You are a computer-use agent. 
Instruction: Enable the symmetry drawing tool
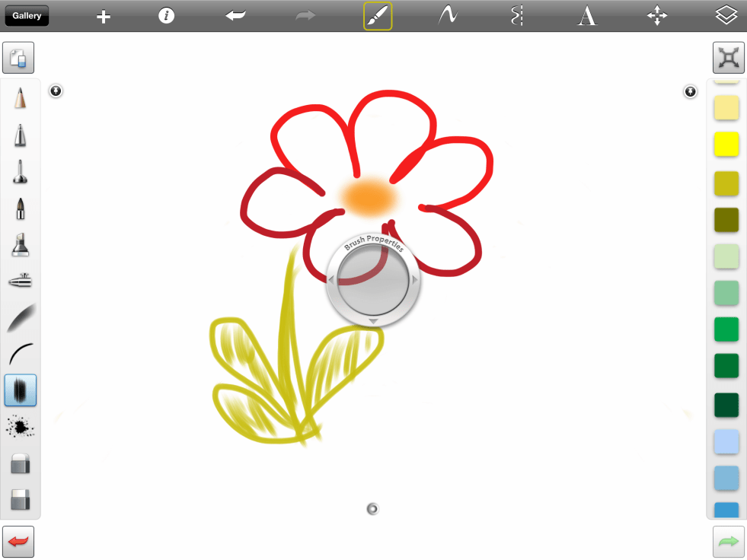(x=517, y=16)
